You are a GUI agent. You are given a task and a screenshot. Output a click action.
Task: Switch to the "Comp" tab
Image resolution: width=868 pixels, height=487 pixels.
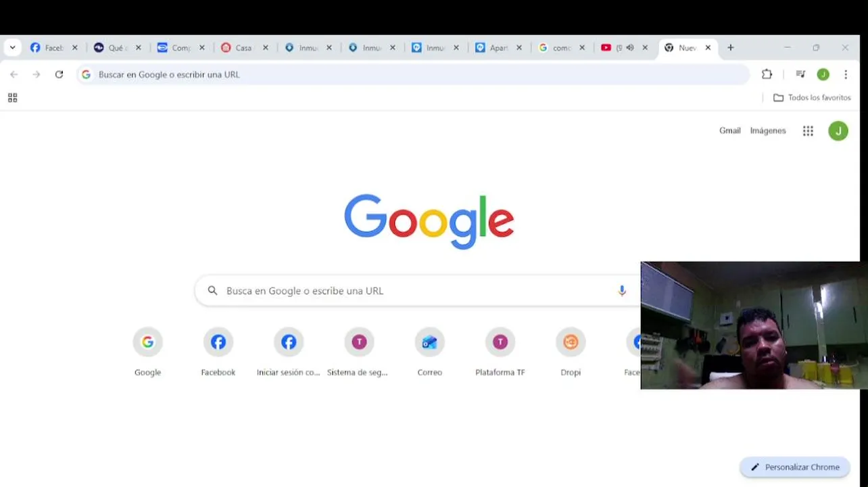pyautogui.click(x=174, y=48)
